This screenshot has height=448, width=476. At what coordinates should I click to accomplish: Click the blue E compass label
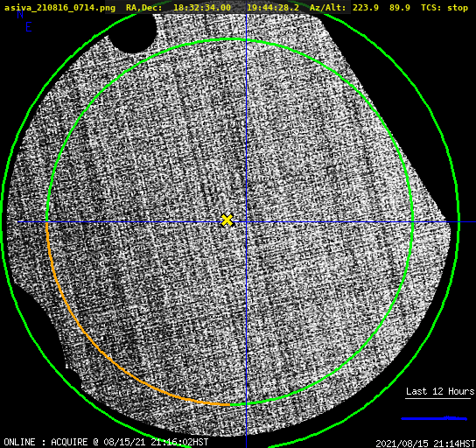pos(28,27)
